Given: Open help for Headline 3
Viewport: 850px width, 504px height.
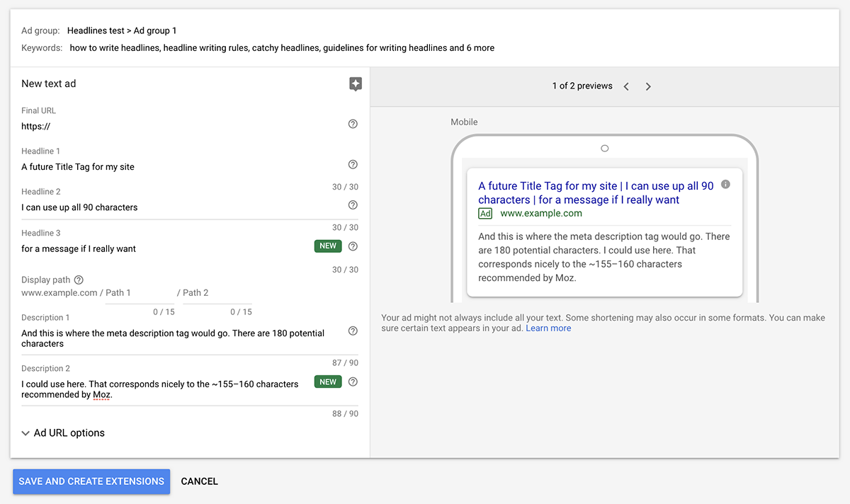Looking at the screenshot, I should pos(353,246).
